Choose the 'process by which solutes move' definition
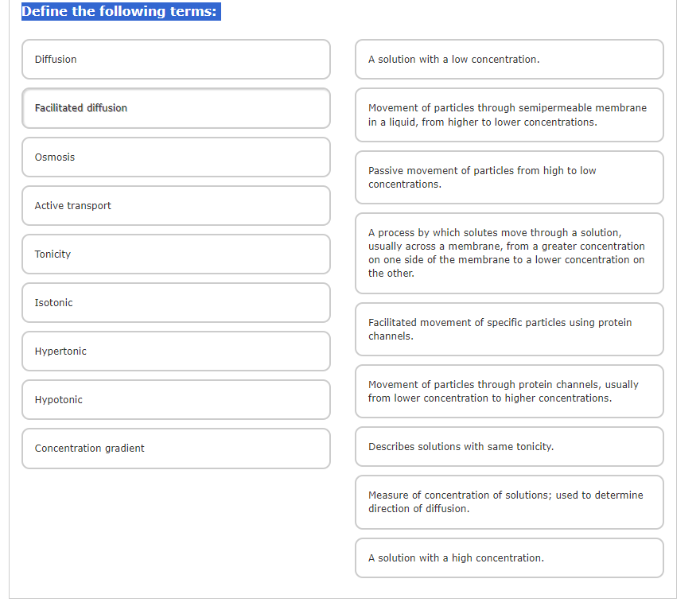 (x=509, y=253)
